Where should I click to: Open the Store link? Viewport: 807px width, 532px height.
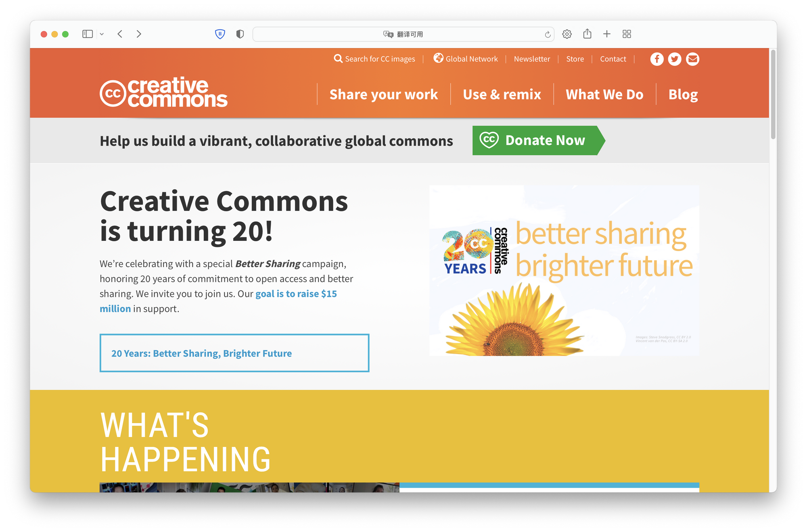[575, 59]
